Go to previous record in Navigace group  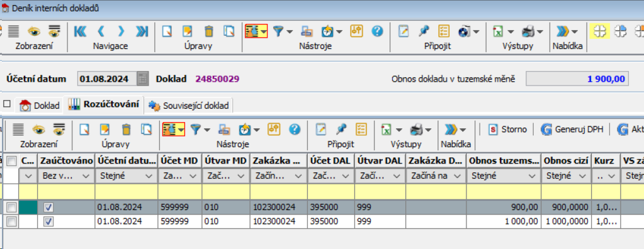point(101,31)
